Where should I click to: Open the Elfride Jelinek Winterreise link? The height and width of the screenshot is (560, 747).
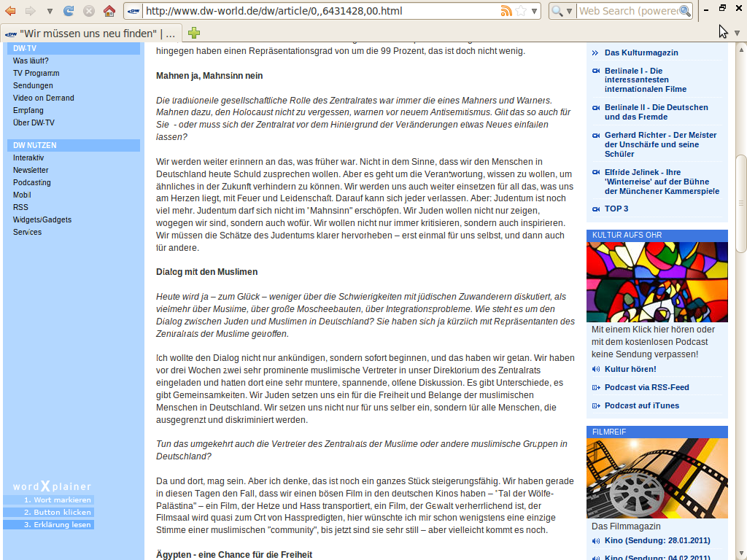click(662, 182)
